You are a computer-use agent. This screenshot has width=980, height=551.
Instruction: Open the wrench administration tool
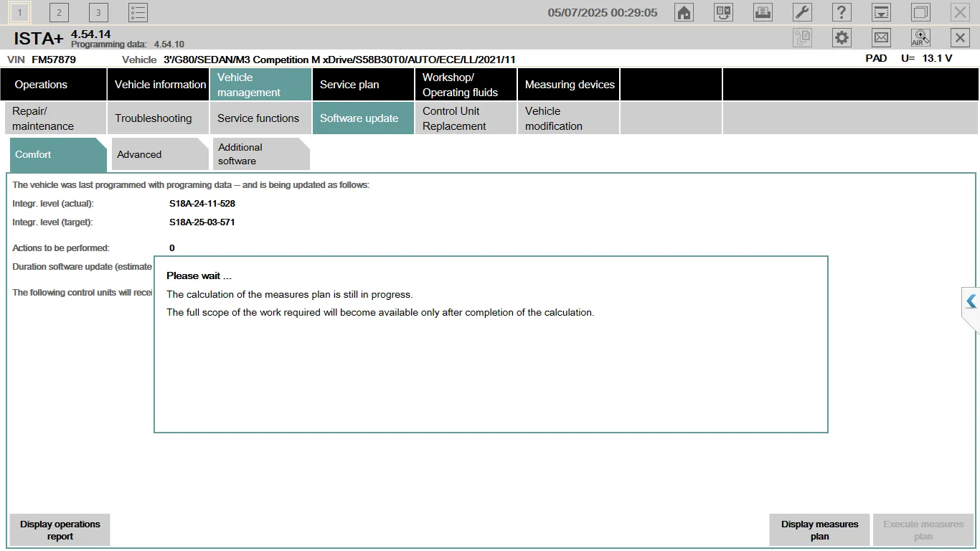click(802, 12)
